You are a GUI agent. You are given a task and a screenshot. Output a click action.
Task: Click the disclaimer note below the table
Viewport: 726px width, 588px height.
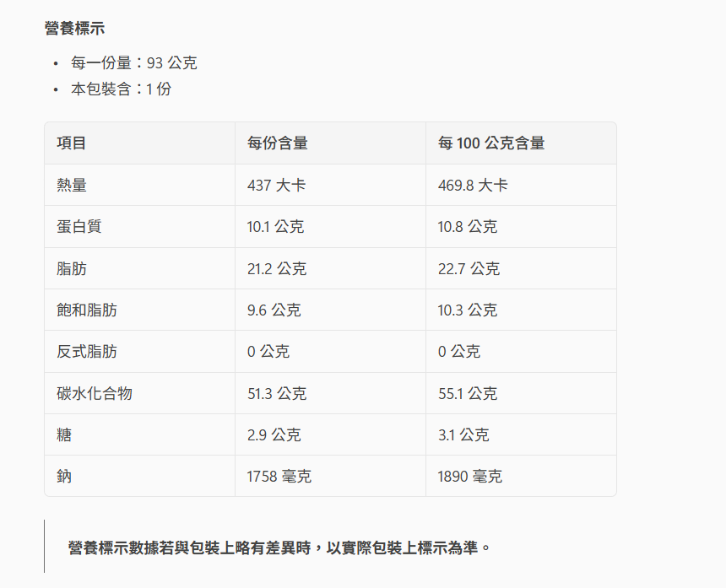point(279,548)
